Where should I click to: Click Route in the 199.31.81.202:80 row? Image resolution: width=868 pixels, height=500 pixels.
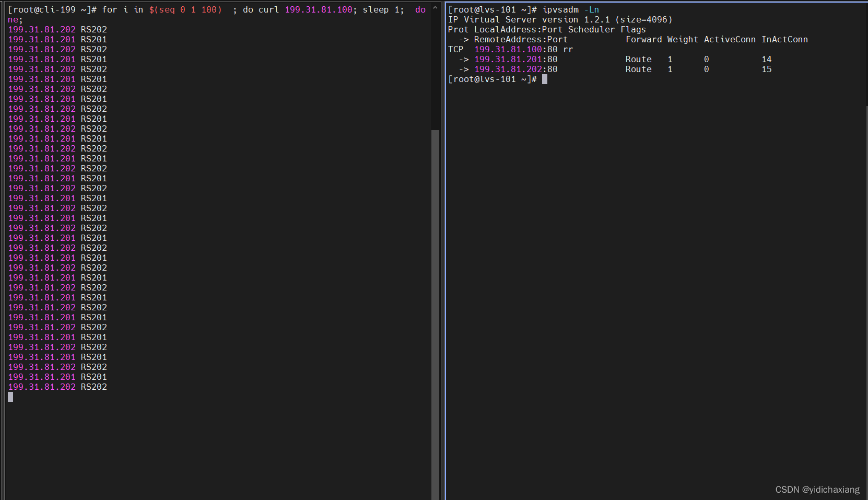(x=639, y=69)
